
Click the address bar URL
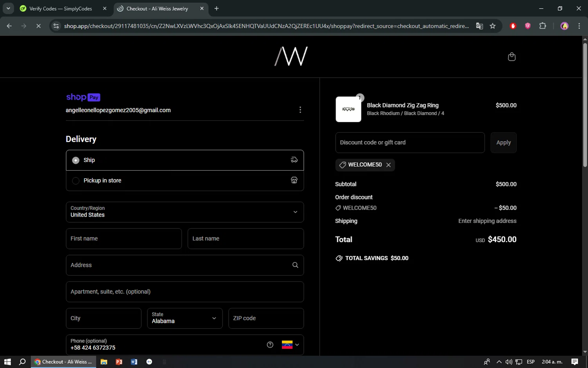coord(267,26)
